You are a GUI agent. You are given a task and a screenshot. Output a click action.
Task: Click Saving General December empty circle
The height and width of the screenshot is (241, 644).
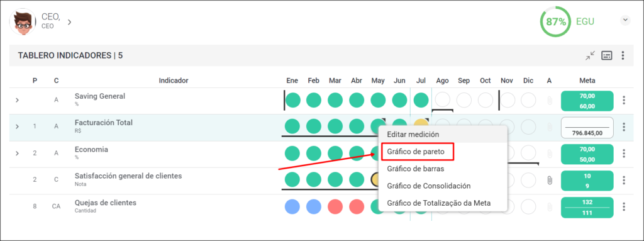click(x=528, y=100)
